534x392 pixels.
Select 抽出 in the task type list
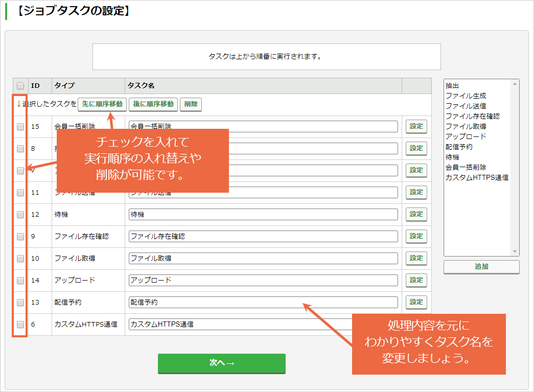coord(452,86)
